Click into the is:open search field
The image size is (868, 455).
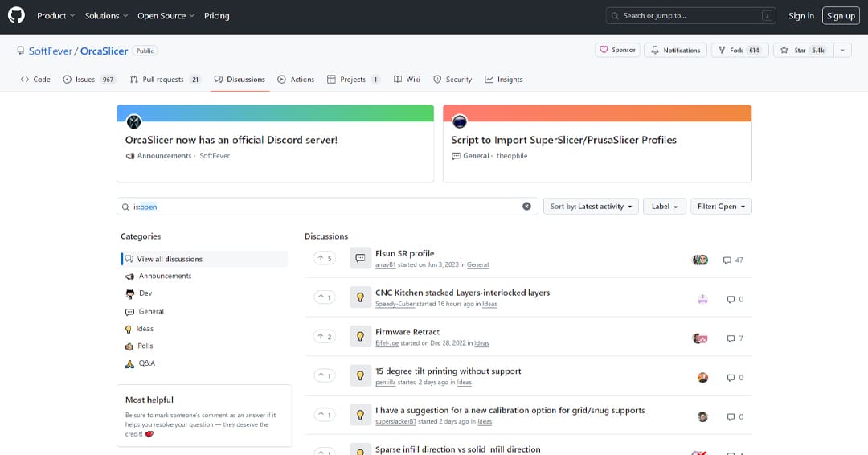pyautogui.click(x=326, y=207)
